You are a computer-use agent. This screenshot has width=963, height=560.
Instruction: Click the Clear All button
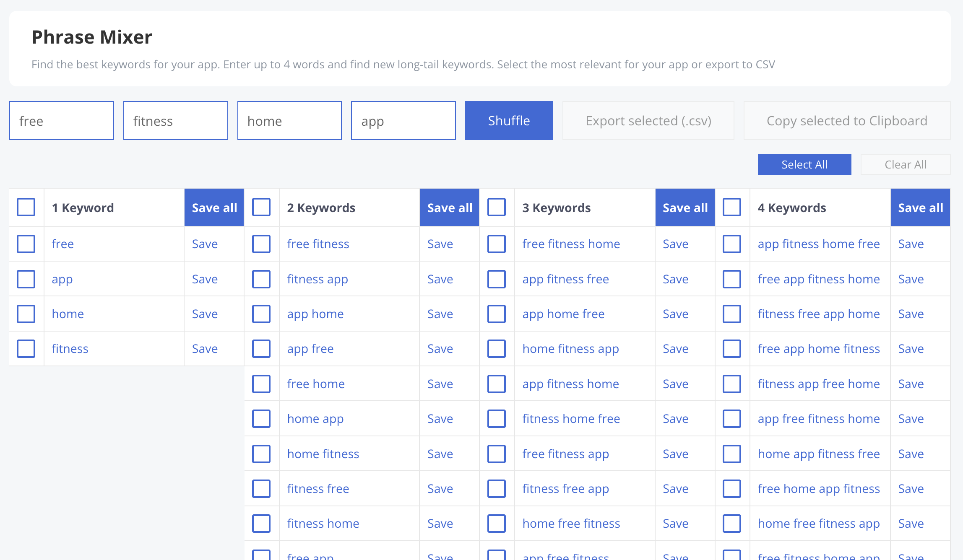pos(906,164)
